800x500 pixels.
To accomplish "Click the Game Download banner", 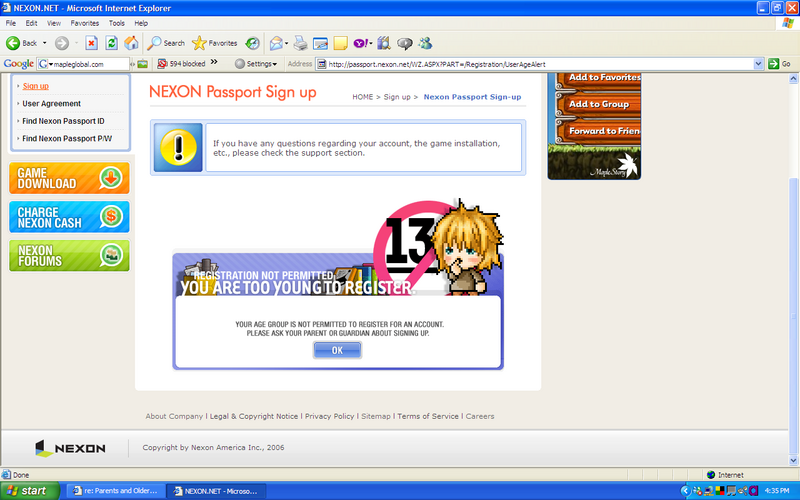I will 69,178.
